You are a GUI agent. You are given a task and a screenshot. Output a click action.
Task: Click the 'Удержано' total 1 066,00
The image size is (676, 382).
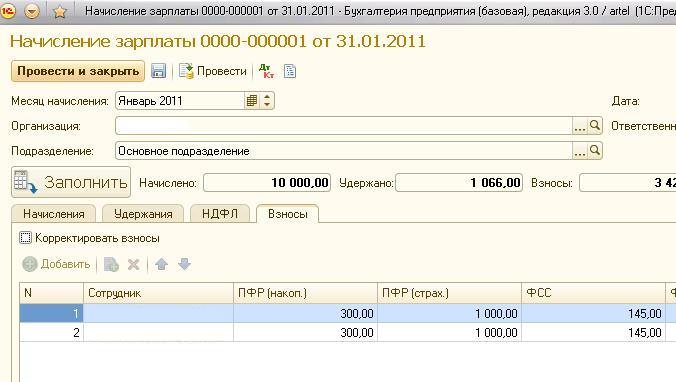click(459, 183)
